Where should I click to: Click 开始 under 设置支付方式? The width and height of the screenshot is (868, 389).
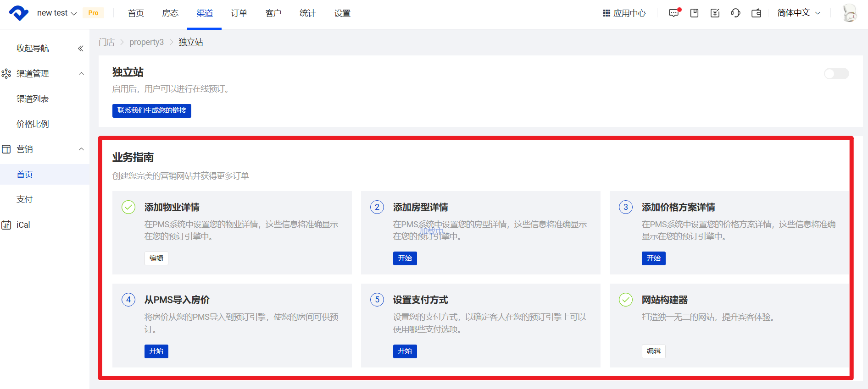405,351
